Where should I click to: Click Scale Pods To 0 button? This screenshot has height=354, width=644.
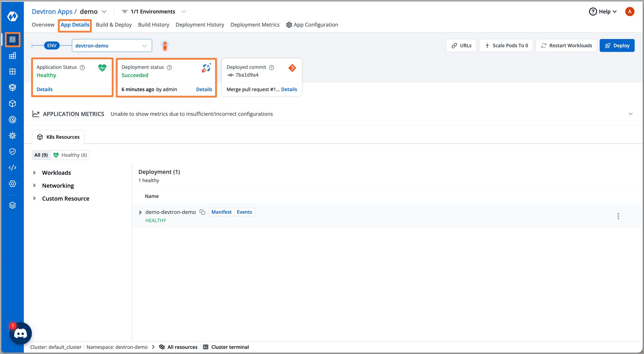coord(506,46)
